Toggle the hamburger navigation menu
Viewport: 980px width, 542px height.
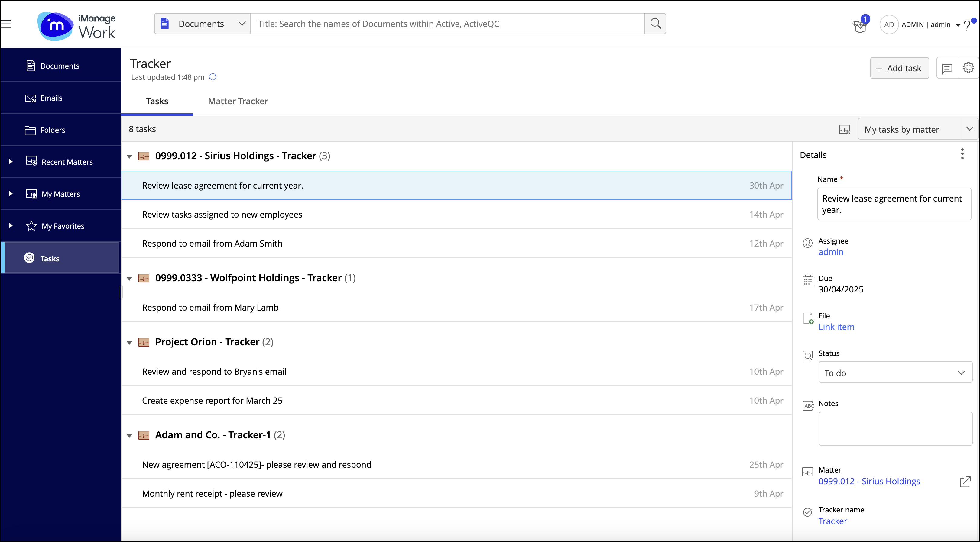[x=6, y=24]
